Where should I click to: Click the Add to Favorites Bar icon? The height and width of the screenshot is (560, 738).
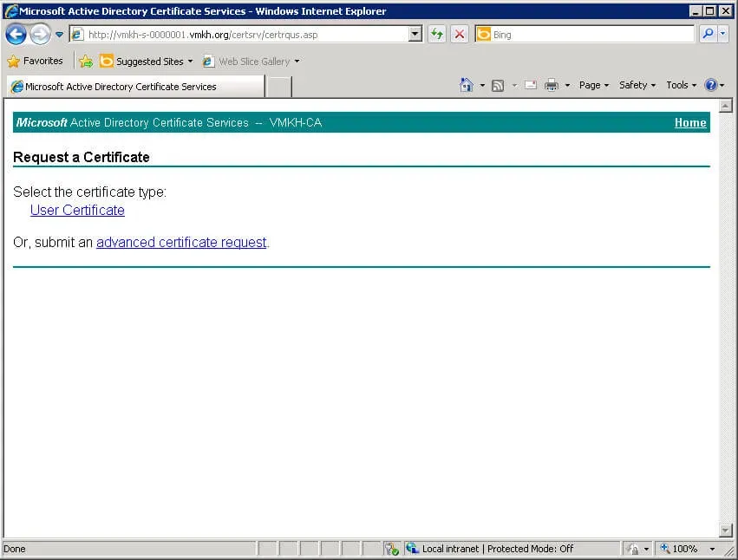pos(86,62)
